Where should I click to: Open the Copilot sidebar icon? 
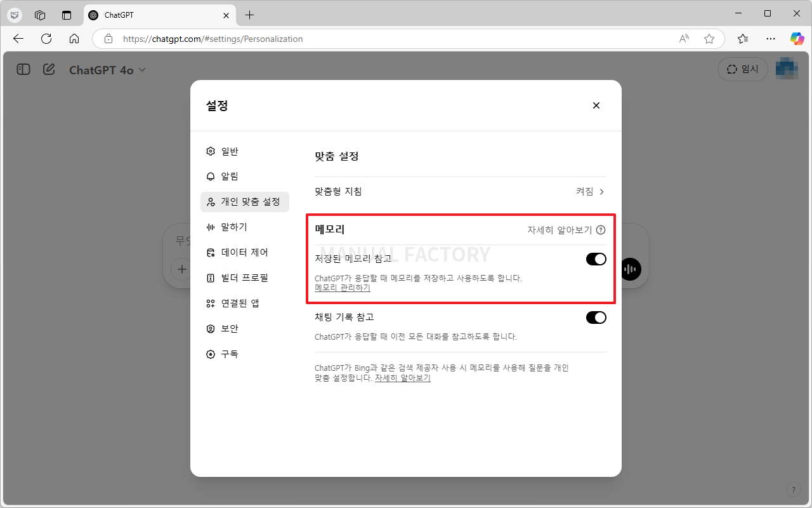[x=797, y=39]
